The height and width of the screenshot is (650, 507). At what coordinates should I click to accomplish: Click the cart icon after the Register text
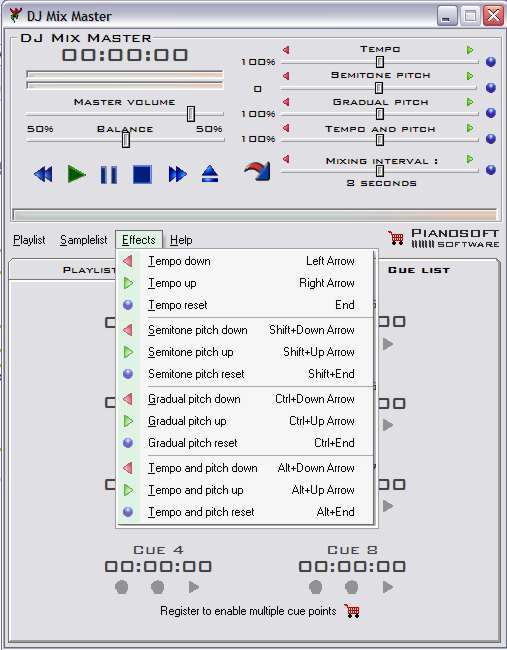pos(352,611)
